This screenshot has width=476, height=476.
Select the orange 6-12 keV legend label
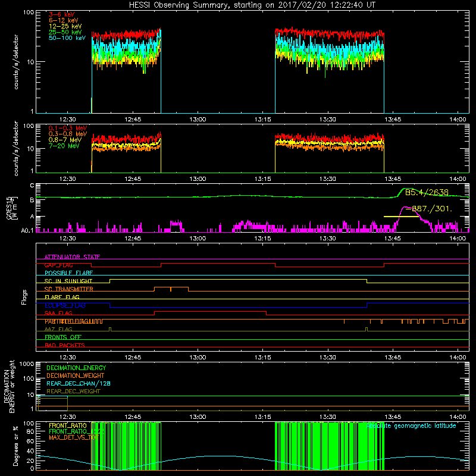[x=64, y=20]
